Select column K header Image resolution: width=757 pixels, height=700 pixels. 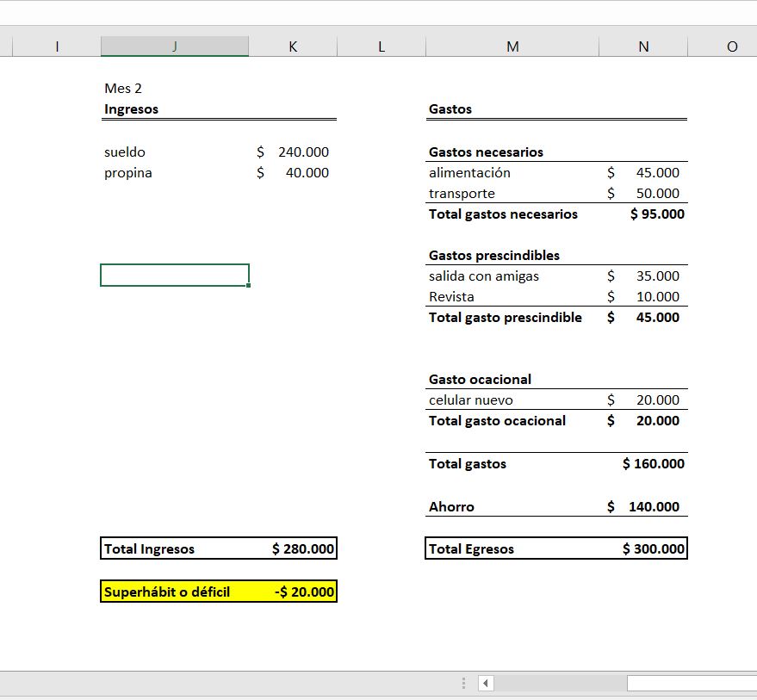tap(293, 46)
